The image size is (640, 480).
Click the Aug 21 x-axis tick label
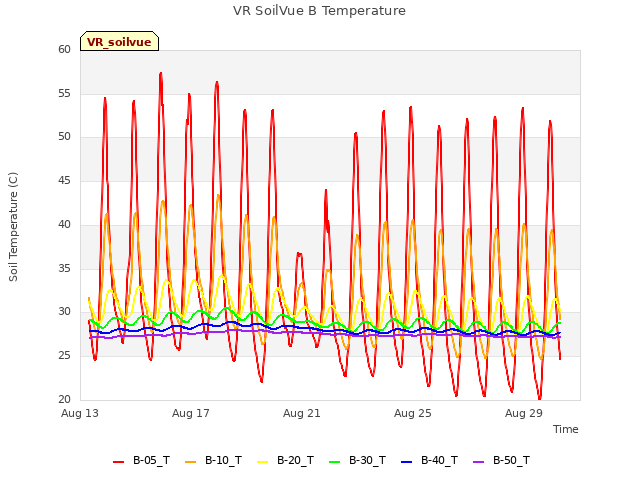(302, 413)
